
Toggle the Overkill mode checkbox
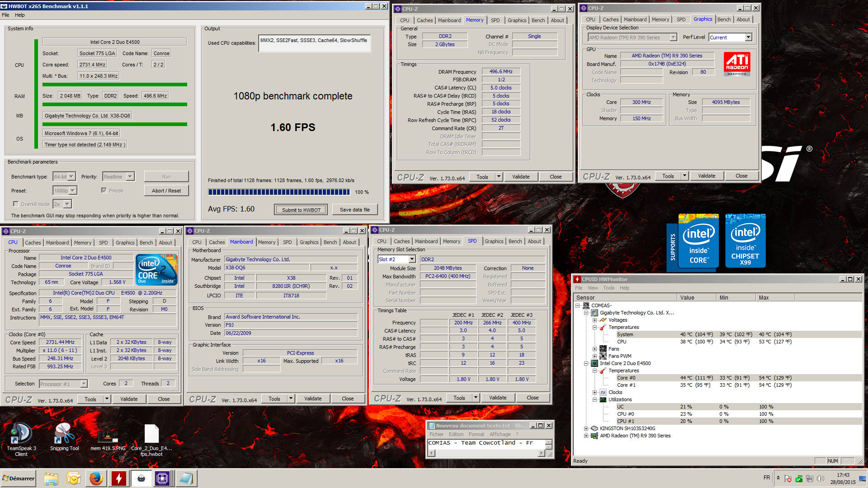point(16,204)
